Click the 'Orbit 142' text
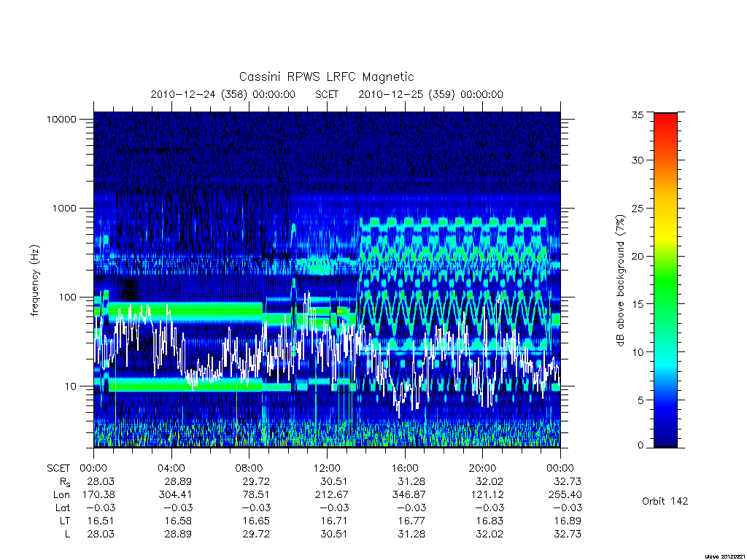This screenshot has width=747, height=560. (665, 501)
